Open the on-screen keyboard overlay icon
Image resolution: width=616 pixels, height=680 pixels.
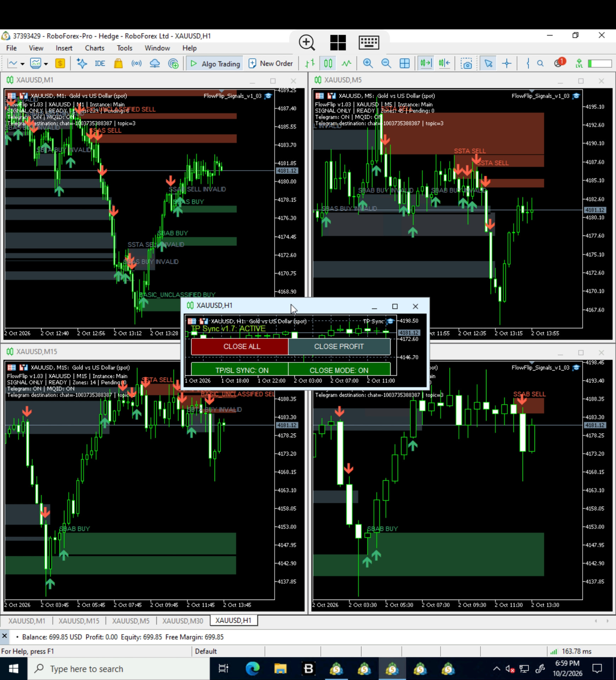coord(369,42)
